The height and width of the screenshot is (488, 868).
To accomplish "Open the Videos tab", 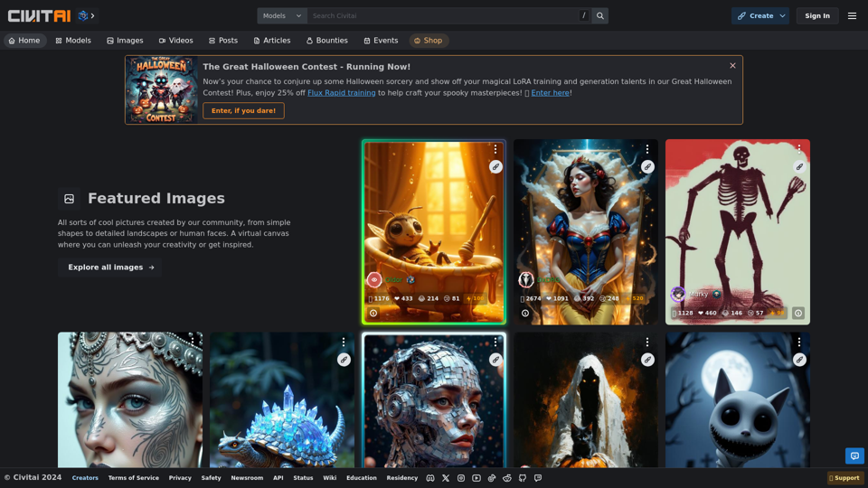I will [x=176, y=41].
